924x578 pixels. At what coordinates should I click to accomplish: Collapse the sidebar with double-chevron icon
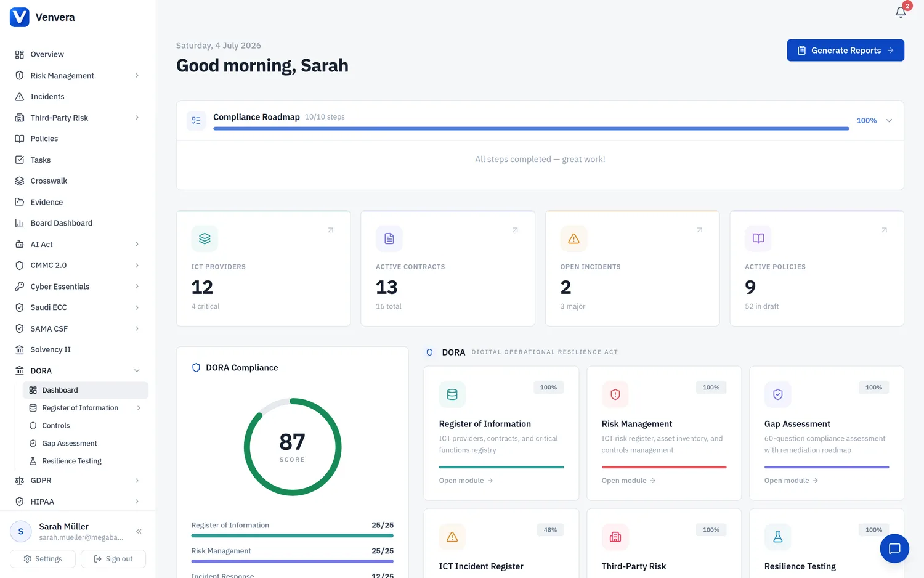coord(139,531)
